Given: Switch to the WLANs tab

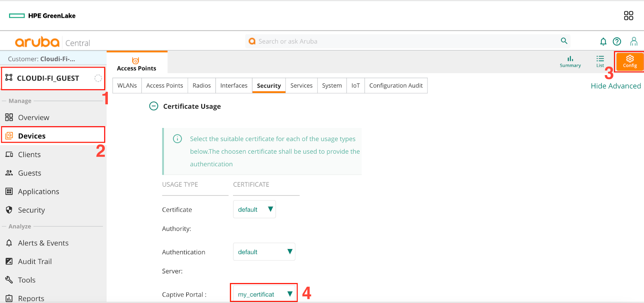Looking at the screenshot, I should pos(127,86).
